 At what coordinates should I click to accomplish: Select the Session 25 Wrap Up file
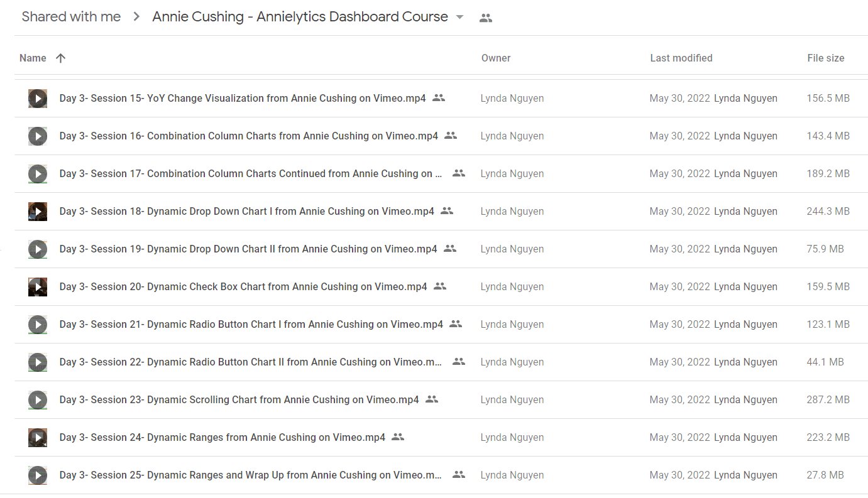tap(441, 475)
